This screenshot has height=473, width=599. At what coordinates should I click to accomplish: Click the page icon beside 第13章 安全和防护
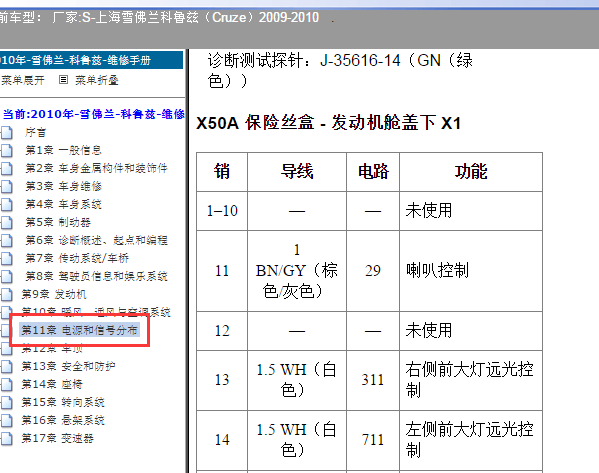[6, 366]
